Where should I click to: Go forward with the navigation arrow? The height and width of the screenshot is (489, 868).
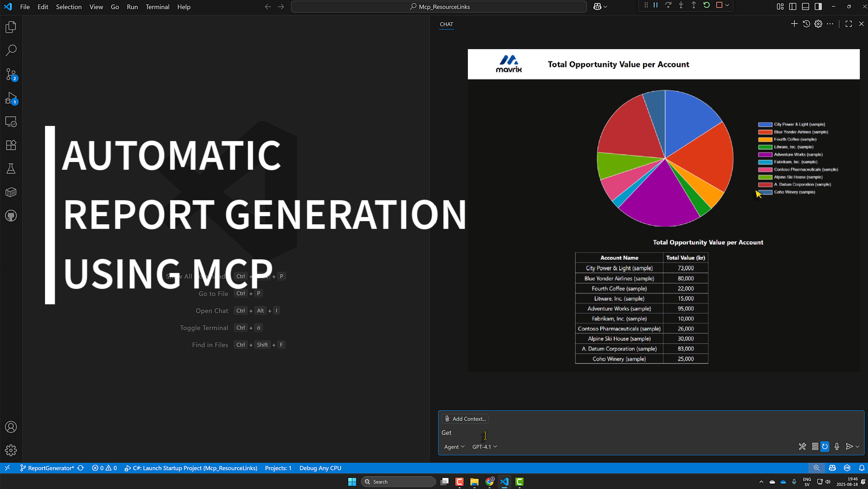click(281, 7)
